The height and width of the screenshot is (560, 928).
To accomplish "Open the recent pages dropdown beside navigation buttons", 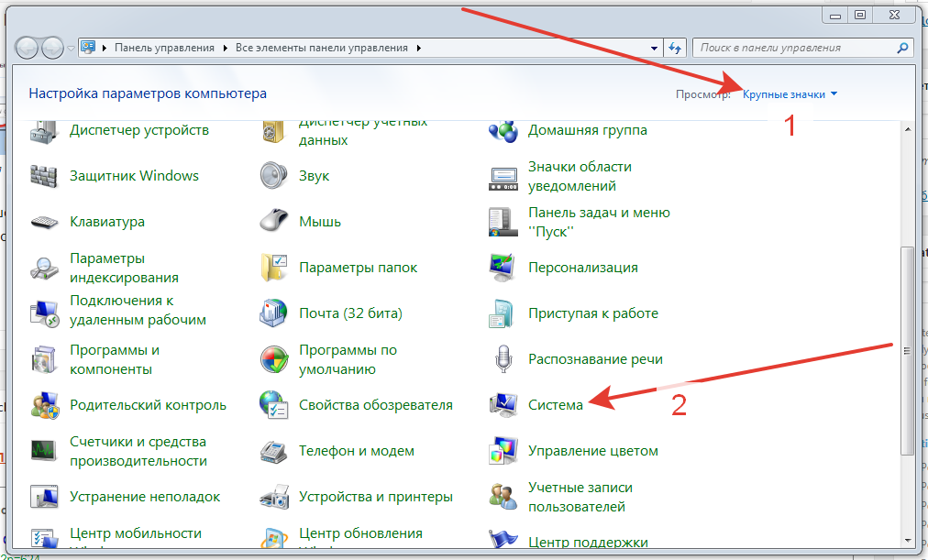I will (x=71, y=48).
